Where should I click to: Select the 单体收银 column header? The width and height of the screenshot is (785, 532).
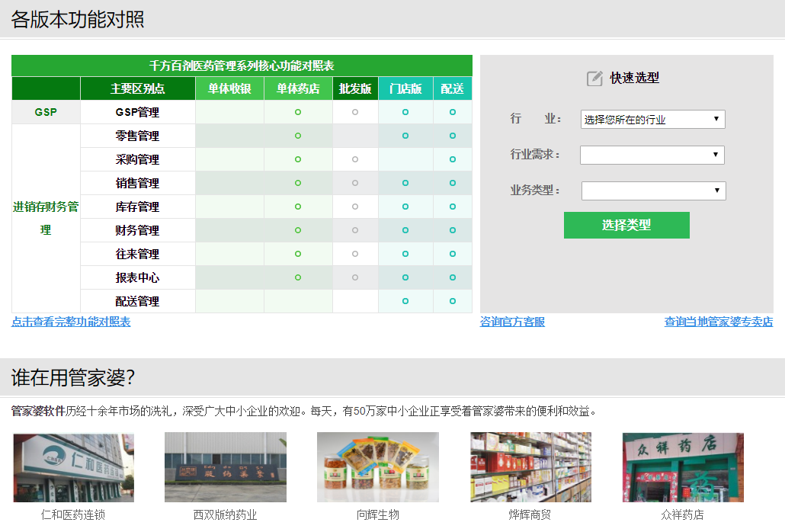pyautogui.click(x=229, y=88)
